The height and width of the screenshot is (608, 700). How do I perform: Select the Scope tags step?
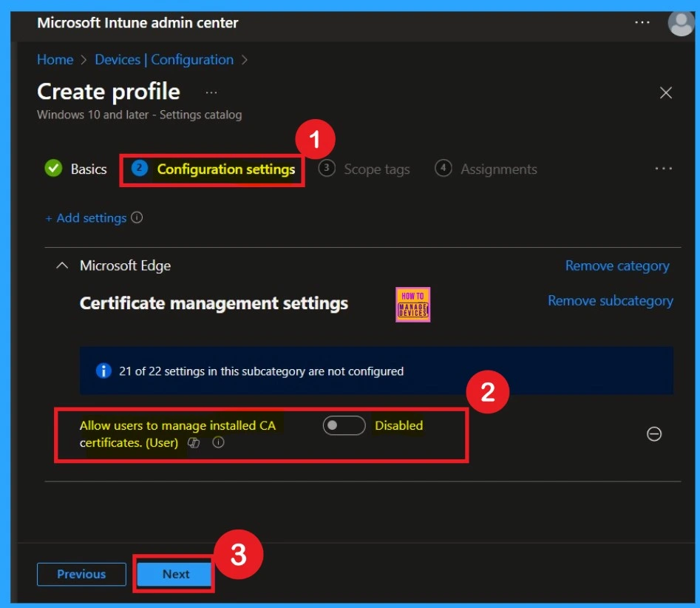[364, 169]
